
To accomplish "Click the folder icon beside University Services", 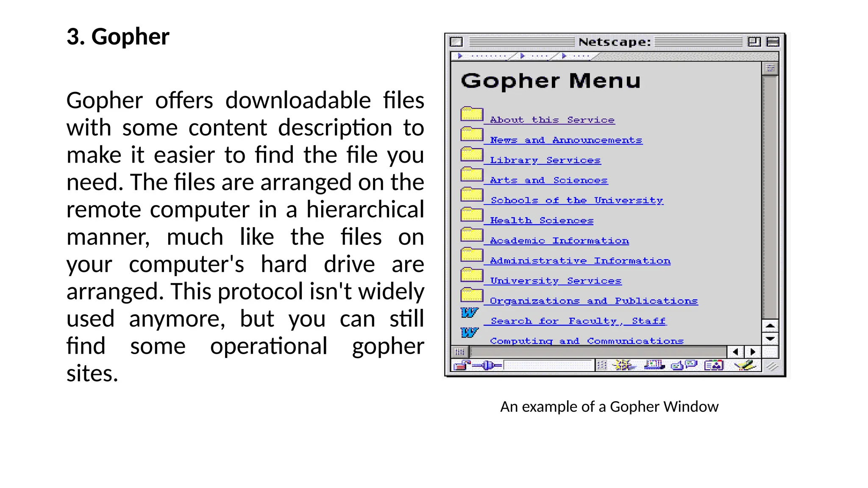I will pyautogui.click(x=472, y=274).
